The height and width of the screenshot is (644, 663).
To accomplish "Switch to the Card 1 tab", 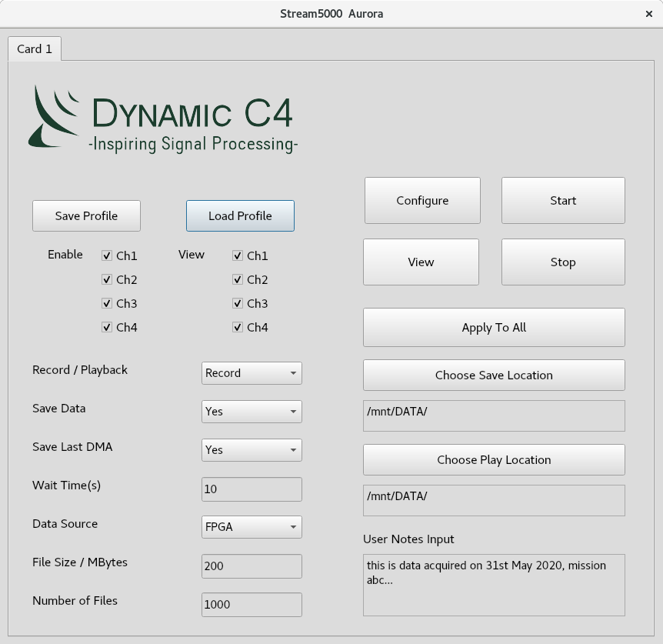I will [35, 48].
